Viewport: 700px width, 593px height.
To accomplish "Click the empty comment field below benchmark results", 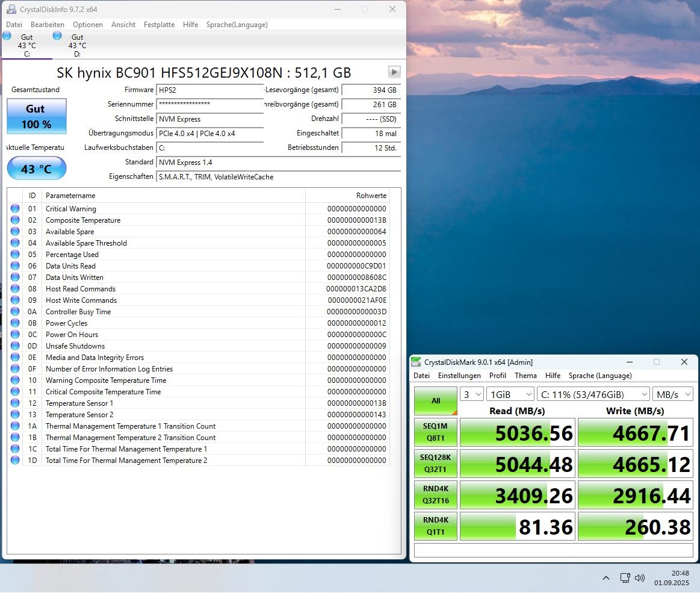I will (x=554, y=550).
